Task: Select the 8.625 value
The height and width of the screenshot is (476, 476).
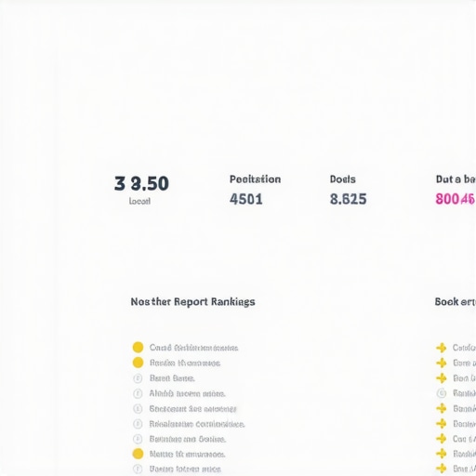Action: coord(348,199)
